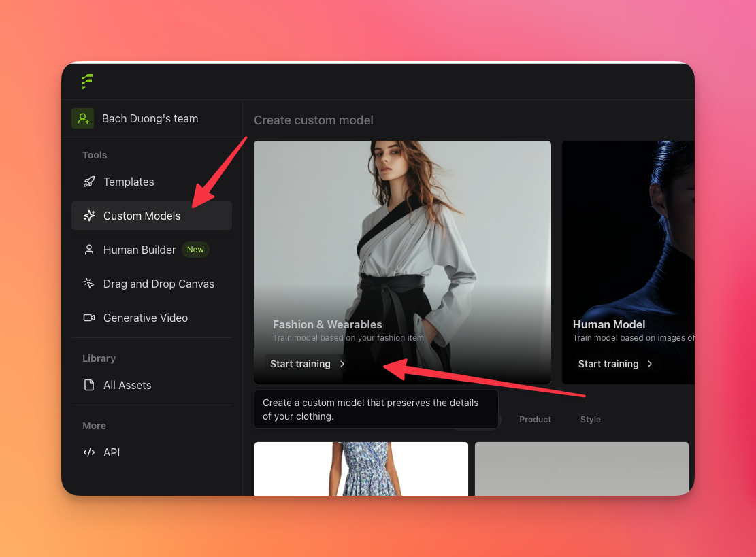756x557 pixels.
Task: Click chevron beside Human Model Start training
Action: (650, 364)
